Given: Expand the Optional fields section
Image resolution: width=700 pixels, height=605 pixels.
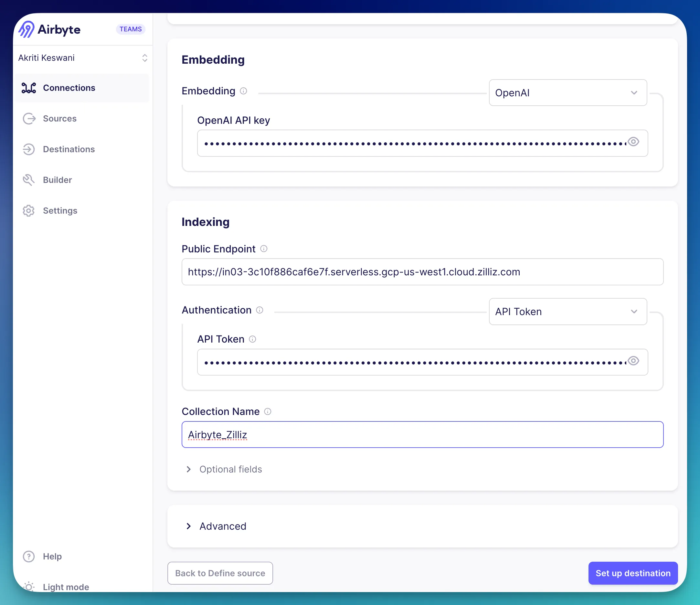Looking at the screenshot, I should [x=230, y=469].
